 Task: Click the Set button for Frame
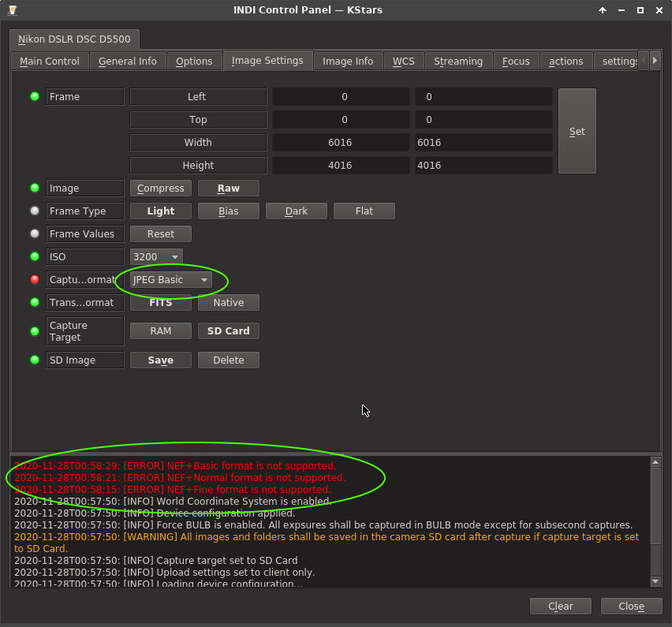tap(577, 131)
